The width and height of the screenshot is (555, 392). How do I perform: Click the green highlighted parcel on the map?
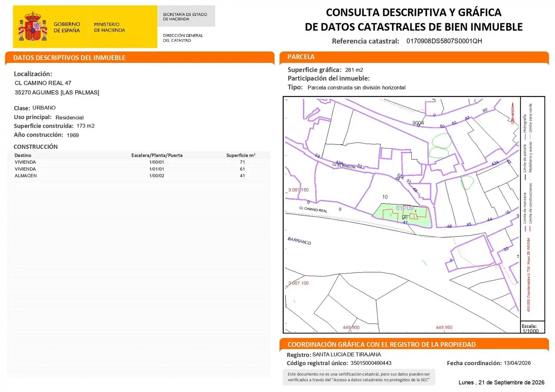click(404, 216)
